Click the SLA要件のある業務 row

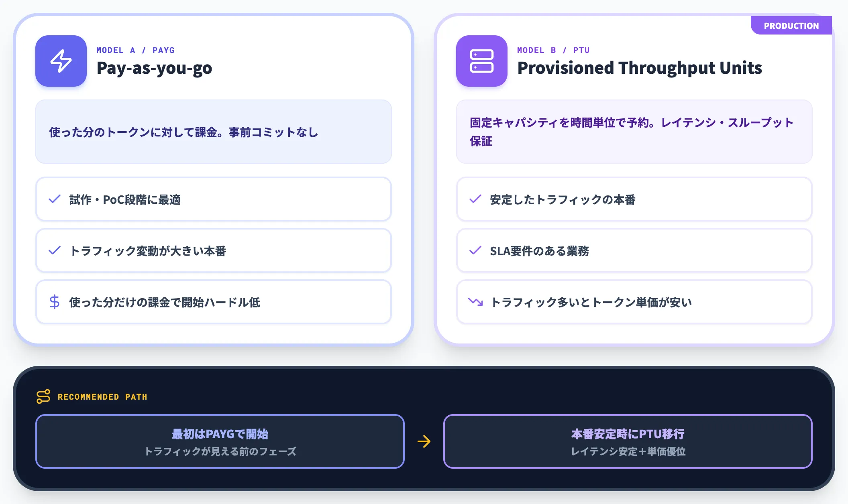pyautogui.click(x=634, y=250)
